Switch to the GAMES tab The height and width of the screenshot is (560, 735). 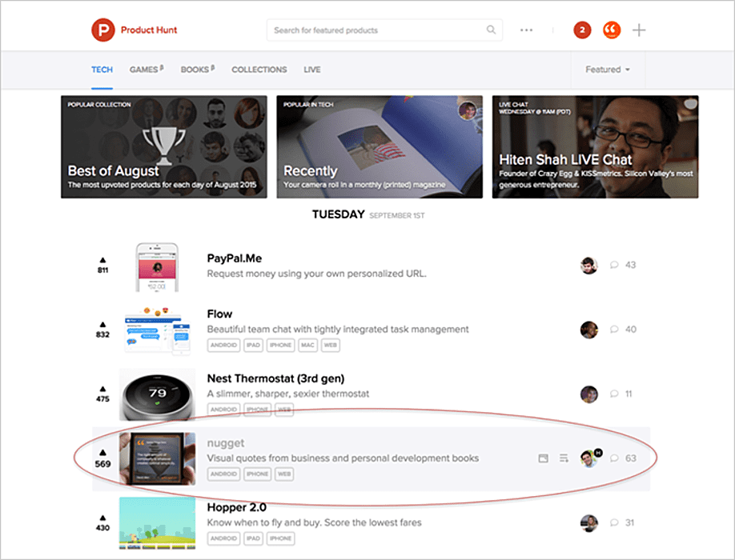click(x=147, y=70)
